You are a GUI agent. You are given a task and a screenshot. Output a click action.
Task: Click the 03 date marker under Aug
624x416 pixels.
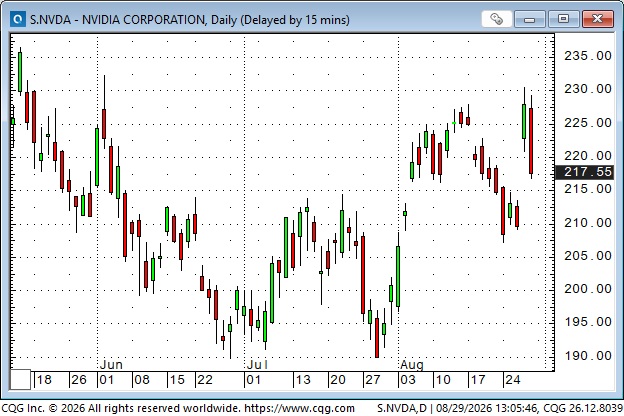408,380
